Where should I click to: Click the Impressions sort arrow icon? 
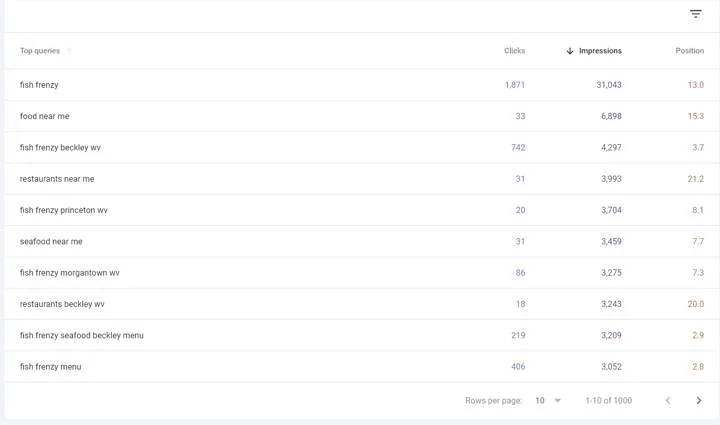(x=570, y=51)
